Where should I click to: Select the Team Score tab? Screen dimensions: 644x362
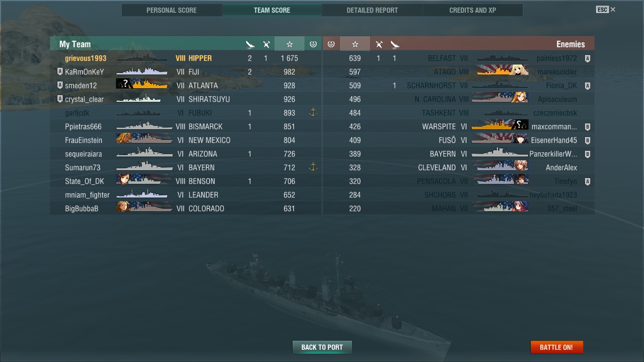coord(272,10)
